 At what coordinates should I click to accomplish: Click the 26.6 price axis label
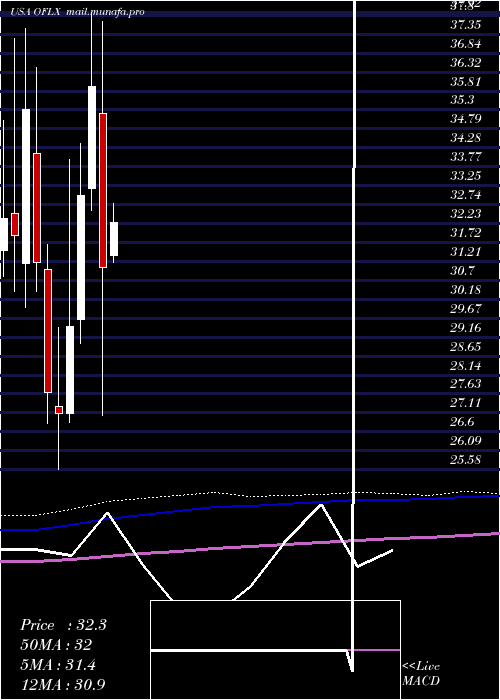[462, 421]
